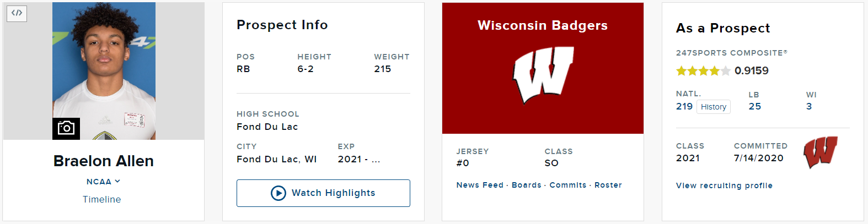This screenshot has height=224, width=868.
Task: Click the embed code icon
Action: [17, 13]
